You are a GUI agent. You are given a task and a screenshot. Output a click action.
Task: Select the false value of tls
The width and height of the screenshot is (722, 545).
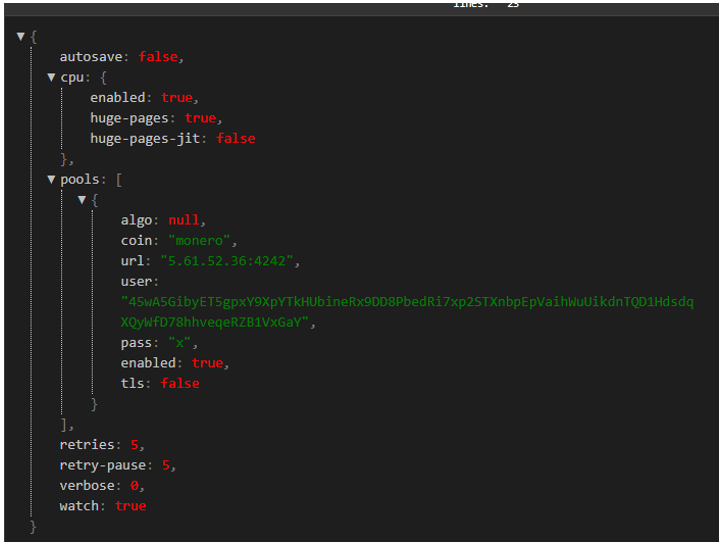180,383
